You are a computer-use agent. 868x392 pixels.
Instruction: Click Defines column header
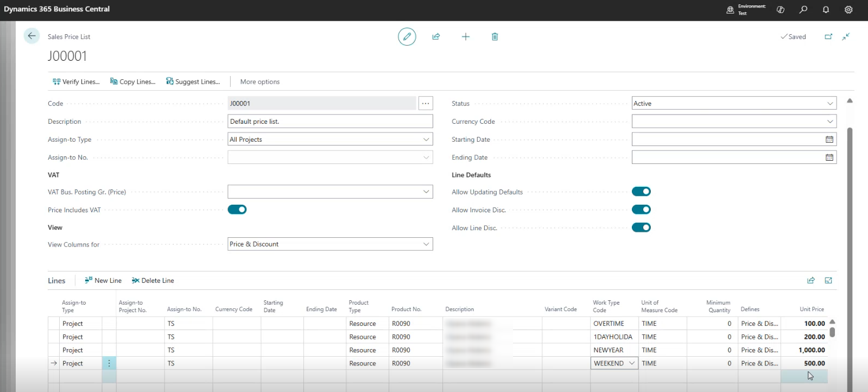pos(750,309)
